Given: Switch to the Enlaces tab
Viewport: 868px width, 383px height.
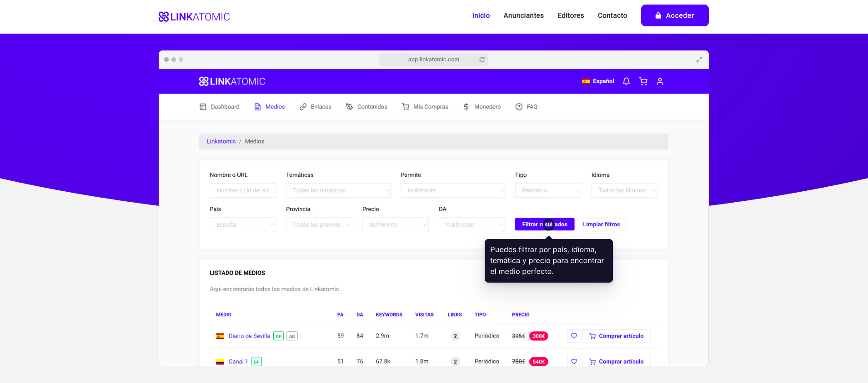Looking at the screenshot, I should [316, 107].
